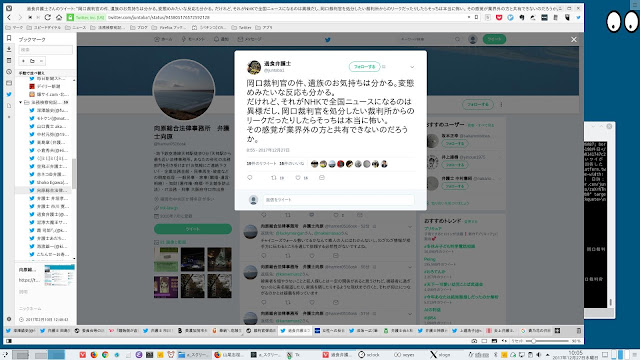Open the Downloads panel icon
The height and width of the screenshot is (360, 640).
(9, 49)
